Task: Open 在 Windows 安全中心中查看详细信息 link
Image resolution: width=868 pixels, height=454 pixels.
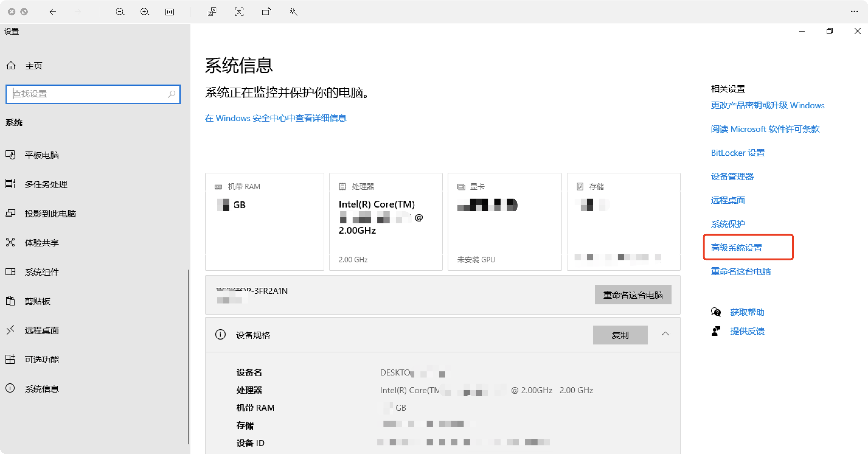Action: click(276, 118)
